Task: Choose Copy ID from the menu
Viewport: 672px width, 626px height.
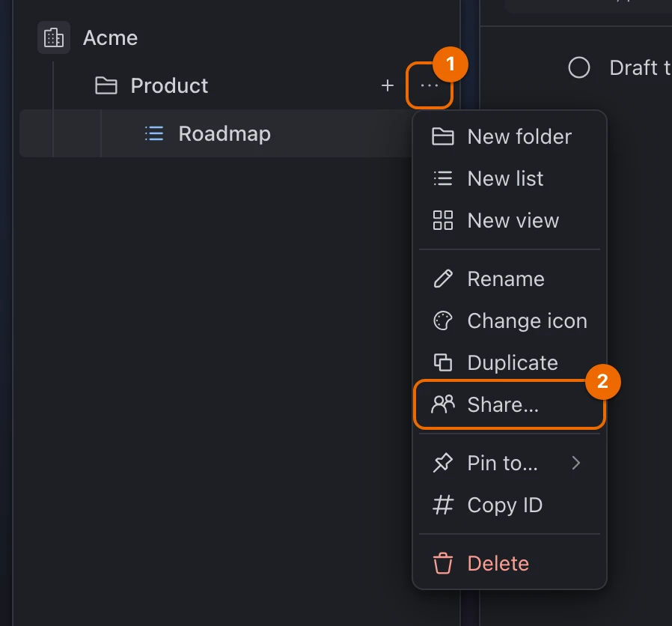Action: (x=509, y=505)
